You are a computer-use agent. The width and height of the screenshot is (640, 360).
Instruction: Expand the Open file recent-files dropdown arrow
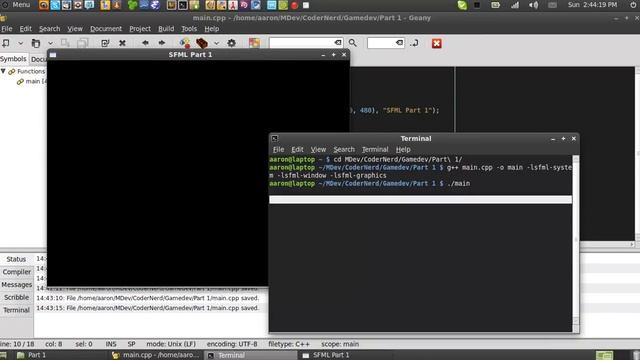50,43
